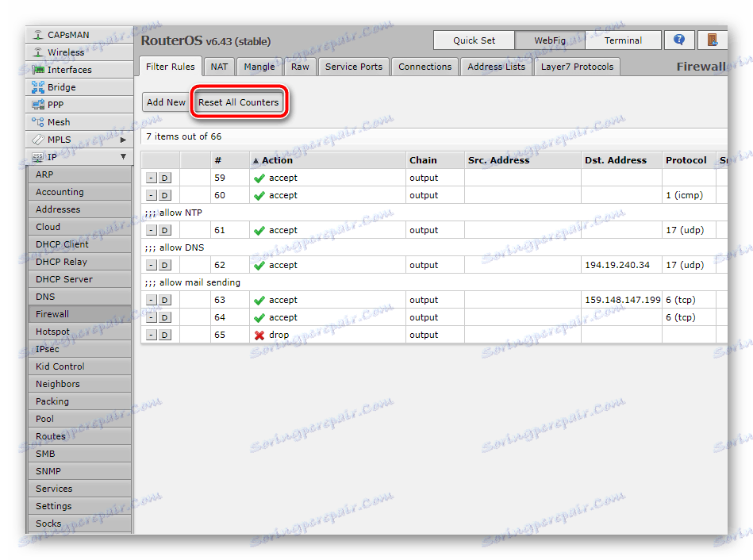Click the Mesh menu icon
This screenshot has width=753, height=560.
(x=38, y=122)
